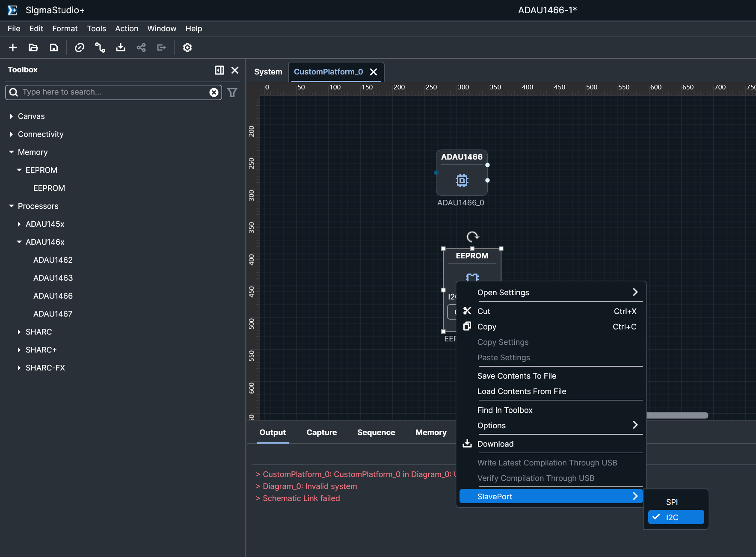The image size is (756, 557).
Task: Collapse the Processors tree category
Action: point(12,206)
